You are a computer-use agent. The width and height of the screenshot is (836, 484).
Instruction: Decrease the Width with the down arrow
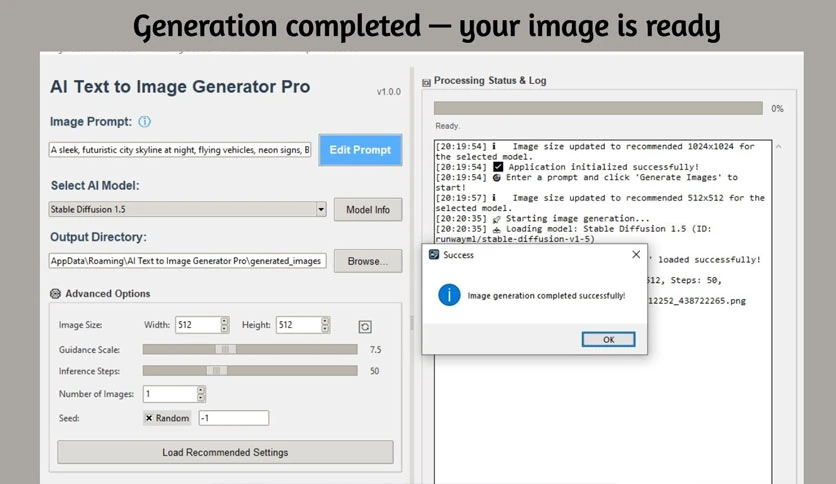(224, 329)
